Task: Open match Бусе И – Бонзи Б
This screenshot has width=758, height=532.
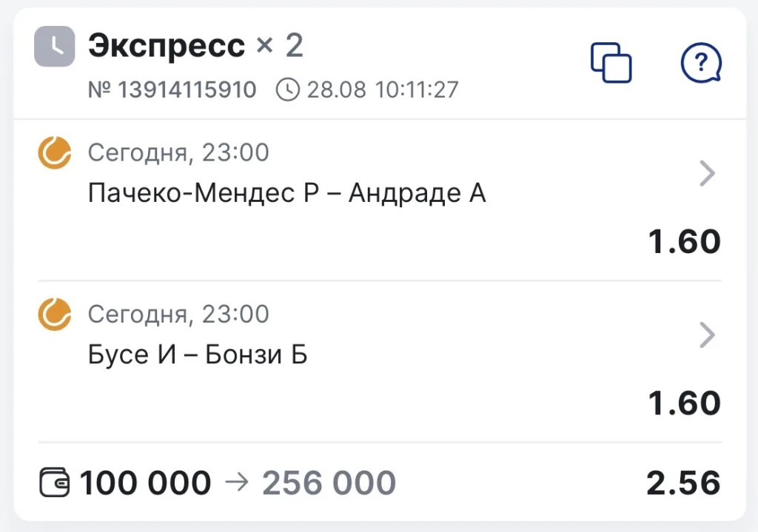Action: coord(198,354)
